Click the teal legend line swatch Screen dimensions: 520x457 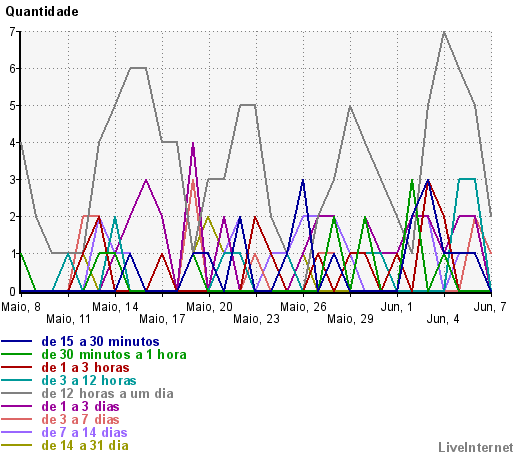tap(16, 380)
